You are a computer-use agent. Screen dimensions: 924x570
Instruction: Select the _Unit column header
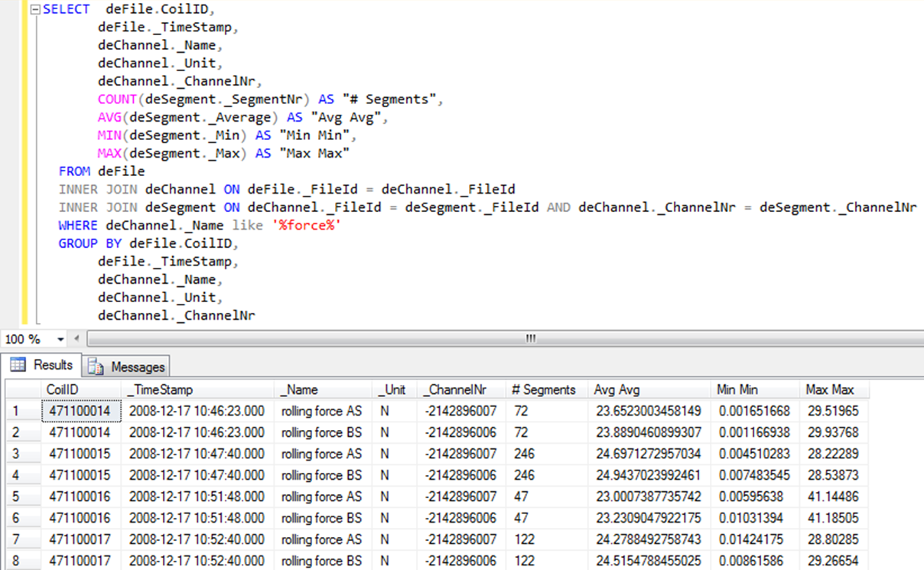(396, 389)
